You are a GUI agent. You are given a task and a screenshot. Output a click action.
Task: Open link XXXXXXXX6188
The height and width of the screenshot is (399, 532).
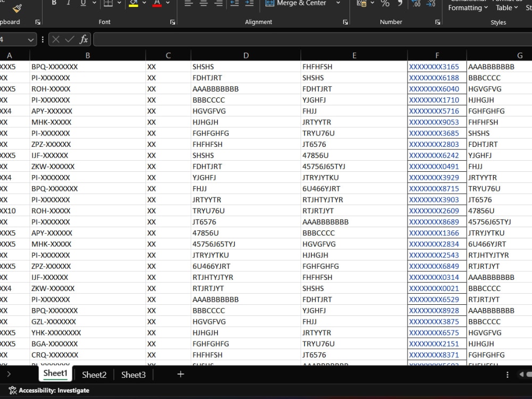434,78
